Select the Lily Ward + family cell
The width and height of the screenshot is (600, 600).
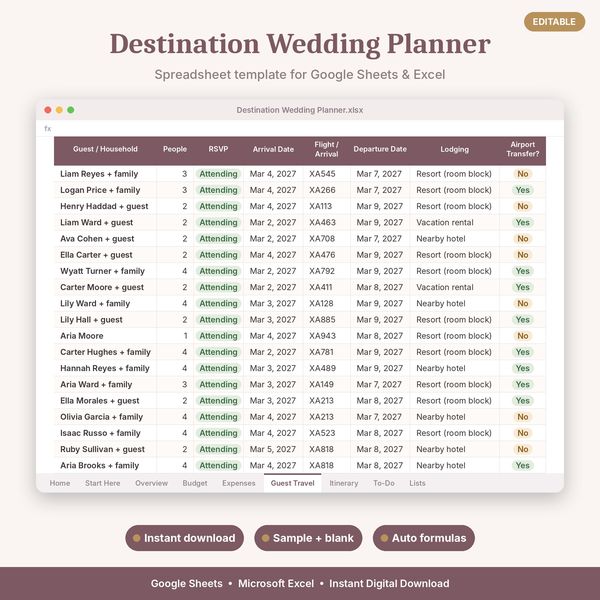click(x=105, y=303)
